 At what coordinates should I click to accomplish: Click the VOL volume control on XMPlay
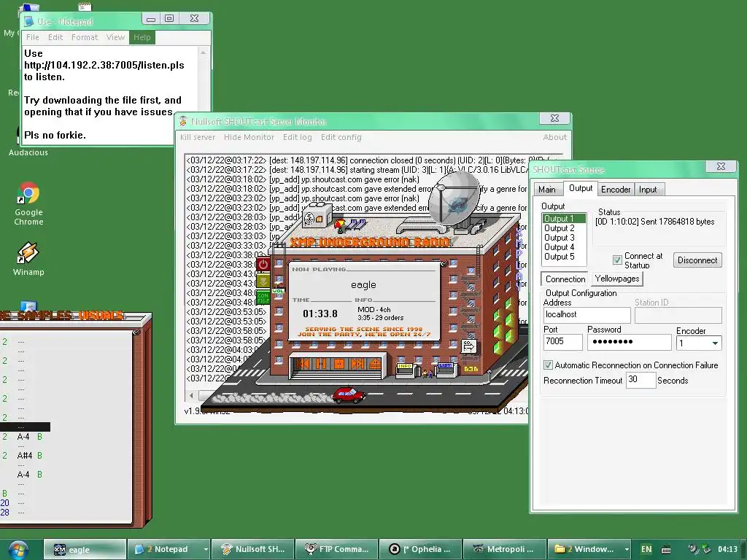click(278, 290)
